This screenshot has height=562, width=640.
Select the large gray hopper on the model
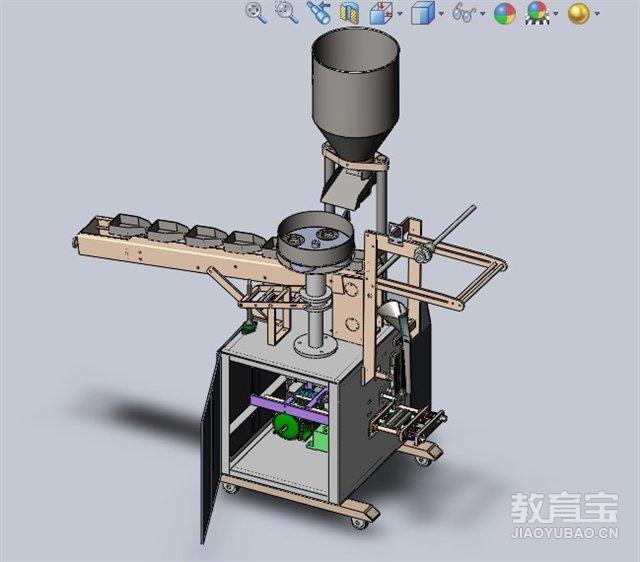tap(355, 95)
